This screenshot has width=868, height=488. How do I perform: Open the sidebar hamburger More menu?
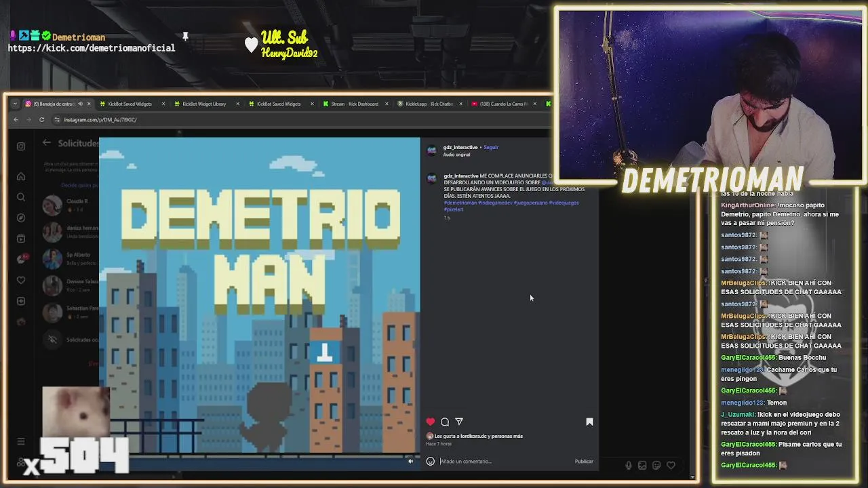(x=21, y=441)
